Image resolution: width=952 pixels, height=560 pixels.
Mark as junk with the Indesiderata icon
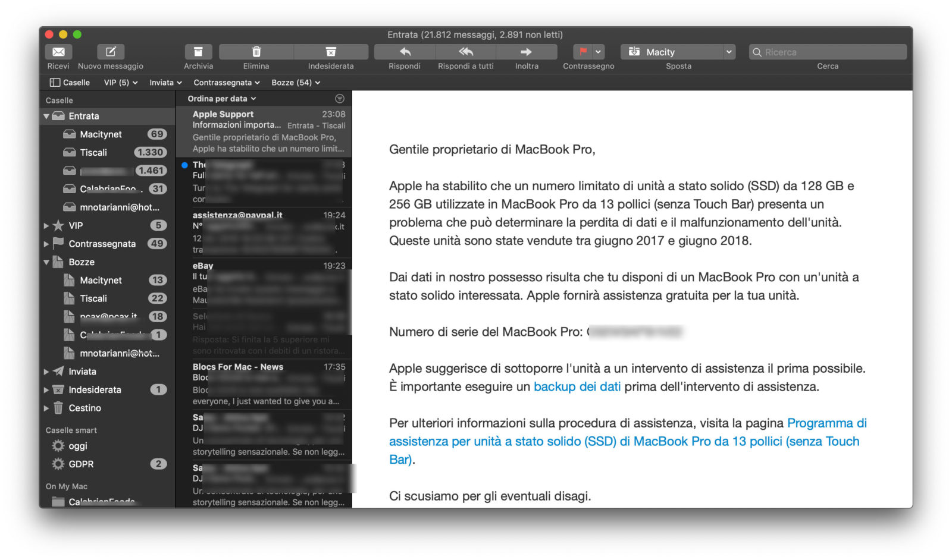pos(331,52)
